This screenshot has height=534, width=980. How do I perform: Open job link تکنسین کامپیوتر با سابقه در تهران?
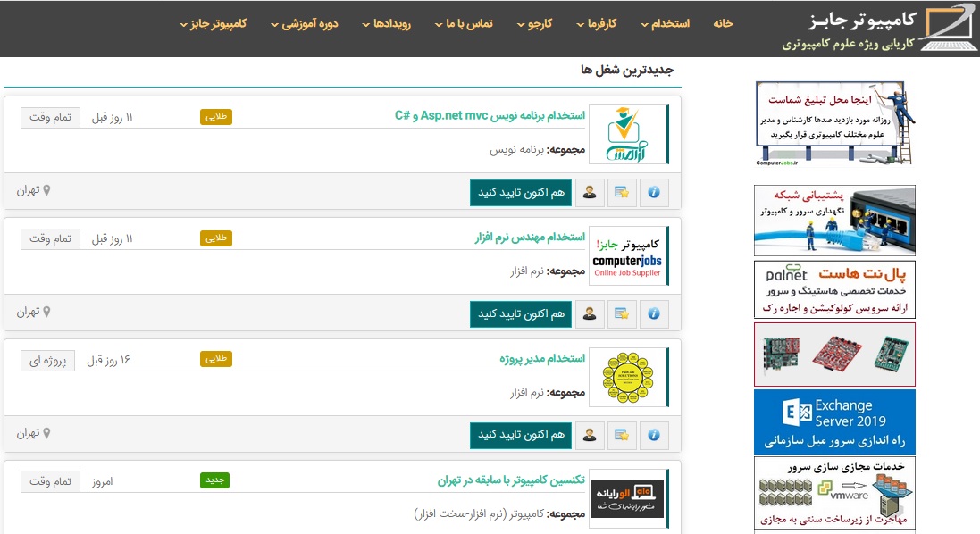click(x=511, y=480)
